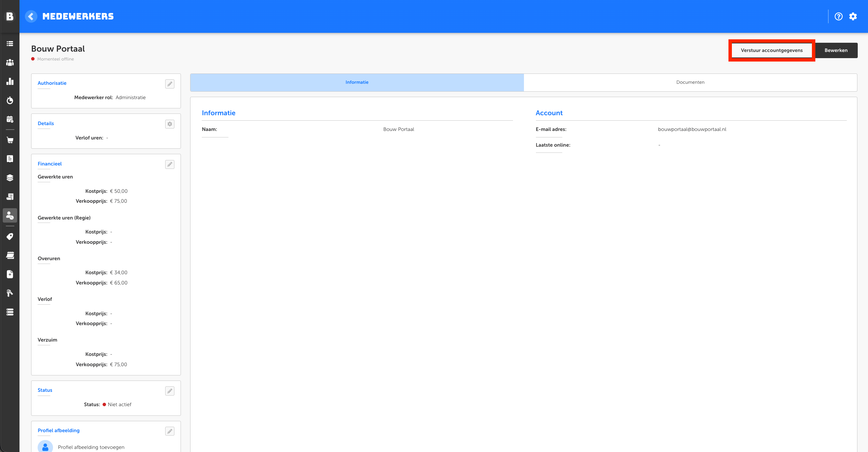Click the MEDEWERKERS header title
868x452 pixels.
pyautogui.click(x=78, y=16)
